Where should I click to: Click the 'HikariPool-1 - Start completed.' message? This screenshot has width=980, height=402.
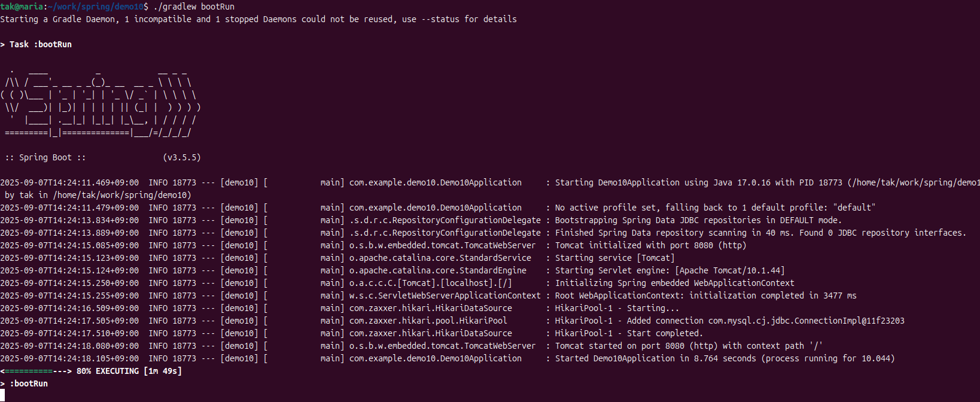pos(629,333)
